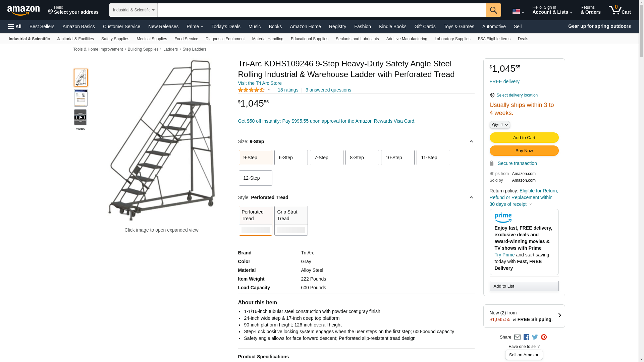
Task: Select the 6-Step size option
Action: [x=291, y=158]
